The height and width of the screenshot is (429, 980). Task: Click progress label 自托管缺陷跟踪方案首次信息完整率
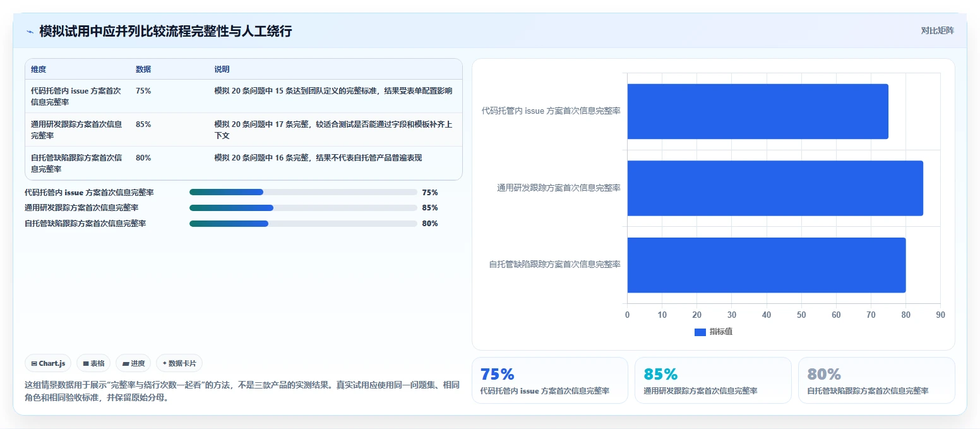pyautogui.click(x=85, y=224)
